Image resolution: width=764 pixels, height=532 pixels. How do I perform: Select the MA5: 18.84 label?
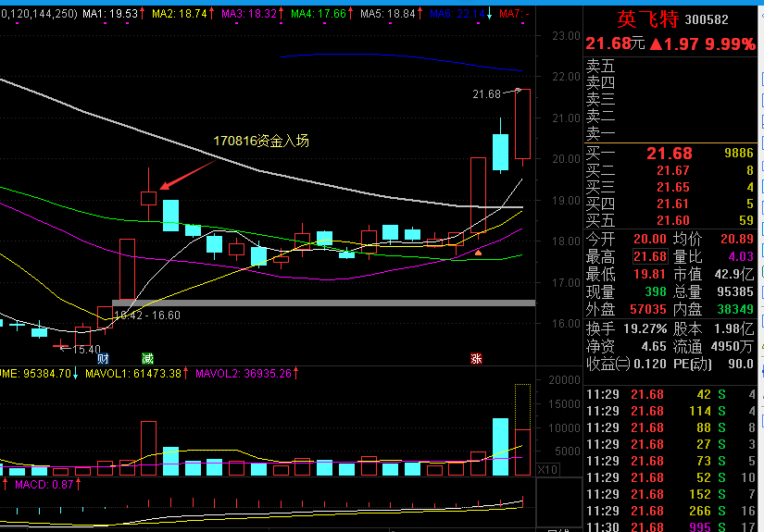[388, 14]
